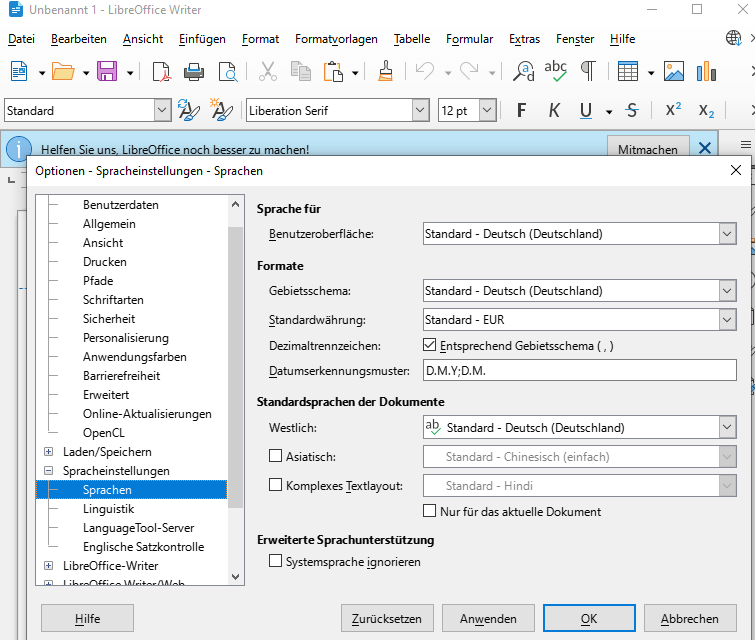Image resolution: width=755 pixels, height=640 pixels.
Task: Close the infobar with the X icon
Action: tap(704, 148)
